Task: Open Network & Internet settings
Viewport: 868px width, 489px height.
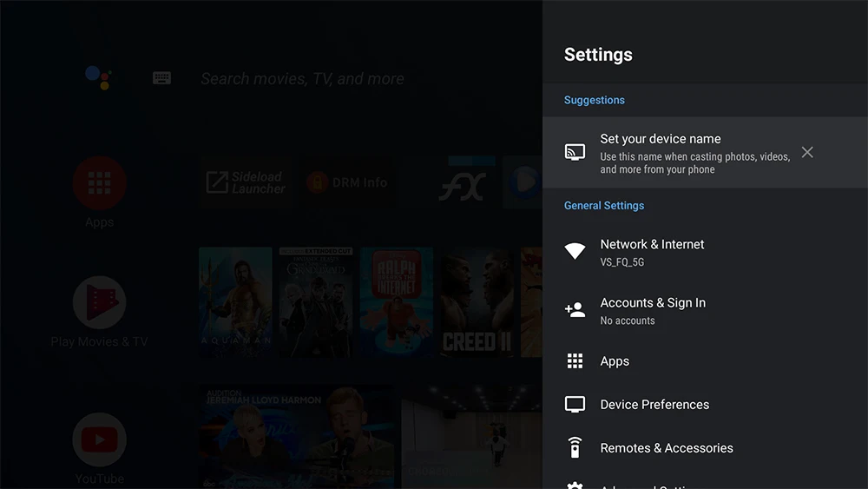Action: tap(705, 252)
